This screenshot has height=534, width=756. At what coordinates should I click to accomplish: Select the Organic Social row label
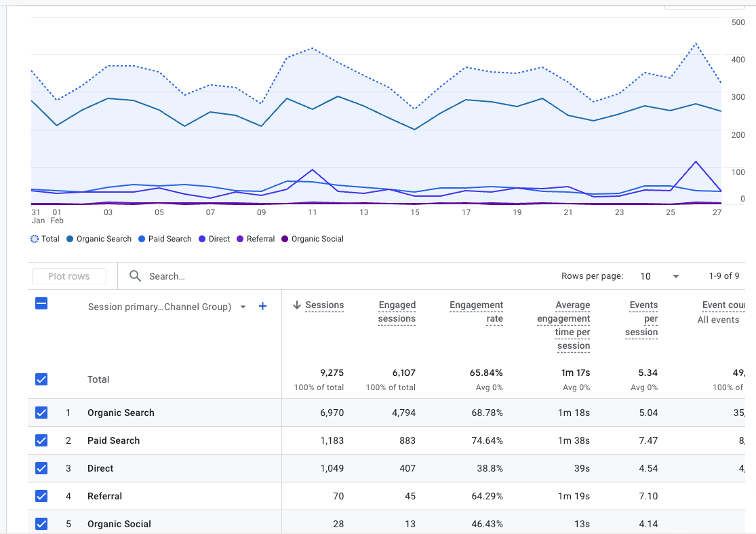119,524
